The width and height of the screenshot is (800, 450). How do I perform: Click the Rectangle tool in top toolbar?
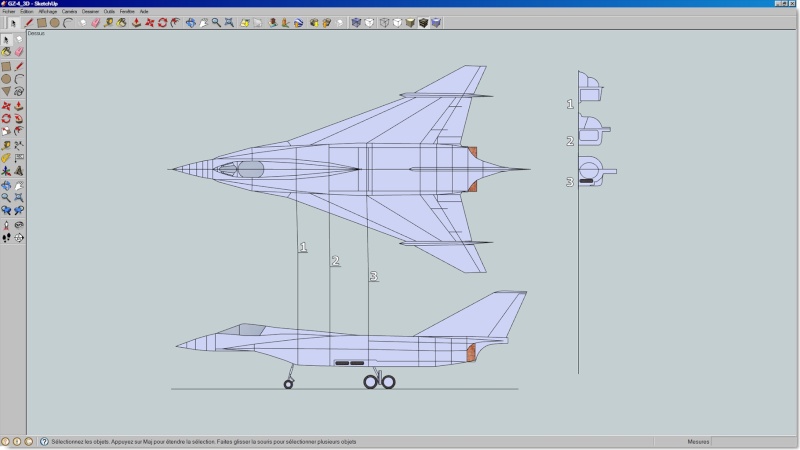point(42,22)
